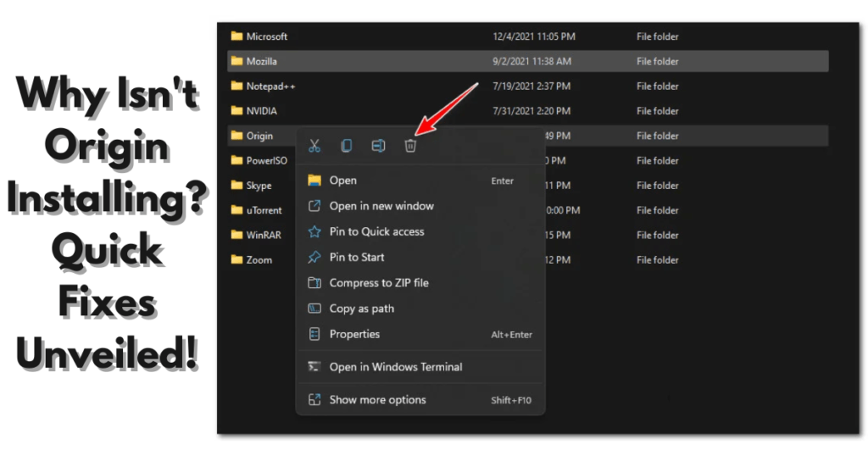Screen dimensions: 868x456
Task: Click File folder type in Zoom row
Action: [657, 260]
